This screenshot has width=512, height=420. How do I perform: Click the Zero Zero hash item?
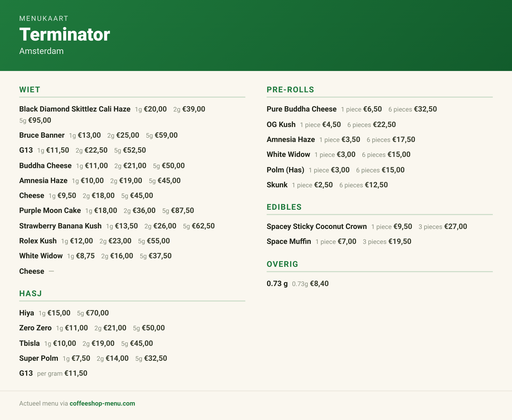(x=35, y=328)
